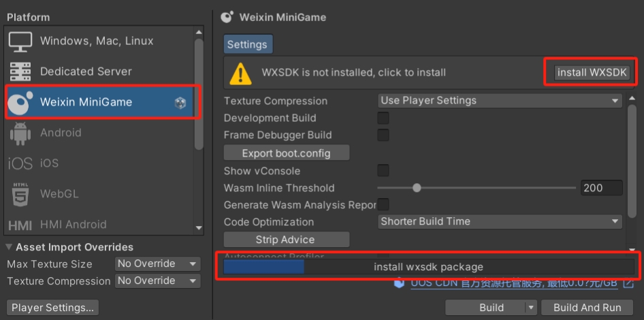The width and height of the screenshot is (644, 320).
Task: Collapse the Asset Import Overrides section
Action: pos(10,247)
